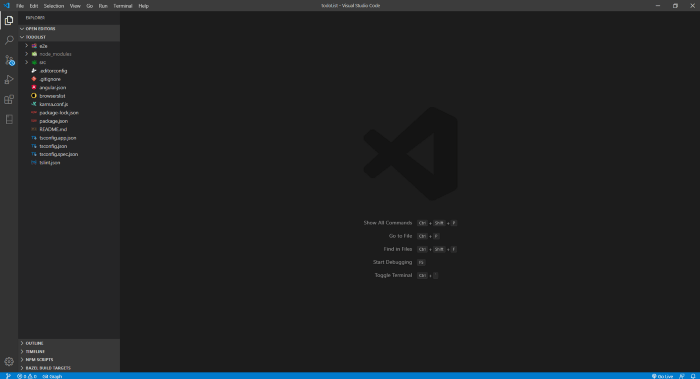Collapse the Open Editors section
The width and height of the screenshot is (700, 379).
coord(69,29)
